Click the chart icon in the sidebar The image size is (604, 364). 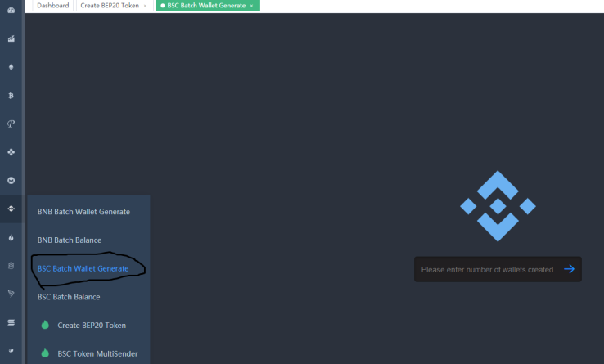click(11, 38)
